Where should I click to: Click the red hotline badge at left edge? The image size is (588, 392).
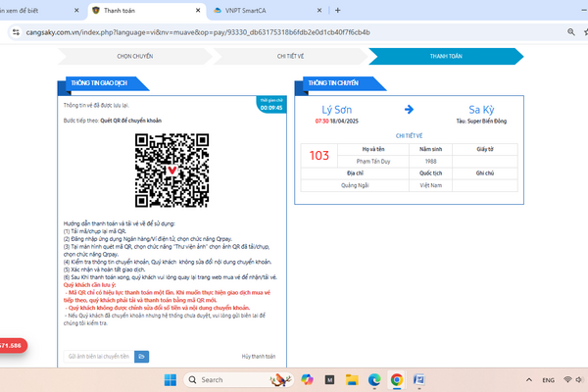[13, 346]
